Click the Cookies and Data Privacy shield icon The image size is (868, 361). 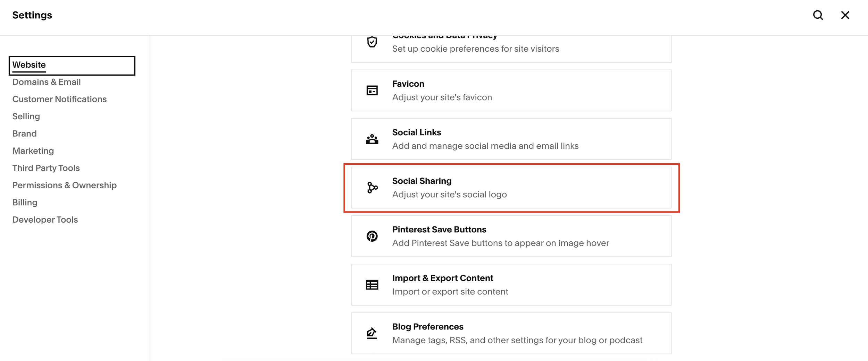[372, 42]
